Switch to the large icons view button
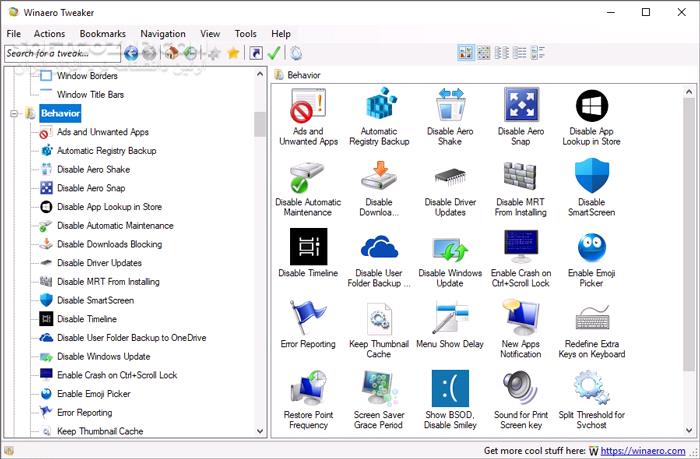 (x=466, y=53)
